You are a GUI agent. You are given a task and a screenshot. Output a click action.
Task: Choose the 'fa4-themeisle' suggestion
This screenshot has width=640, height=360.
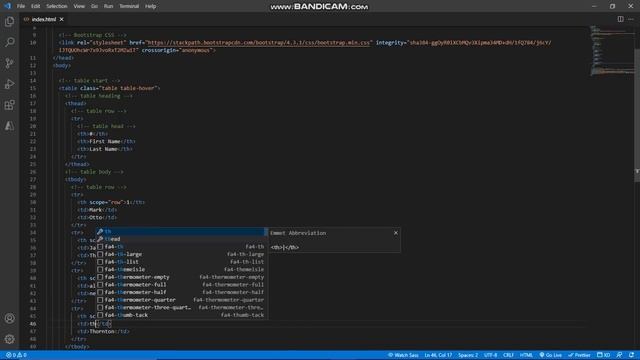[181, 269]
